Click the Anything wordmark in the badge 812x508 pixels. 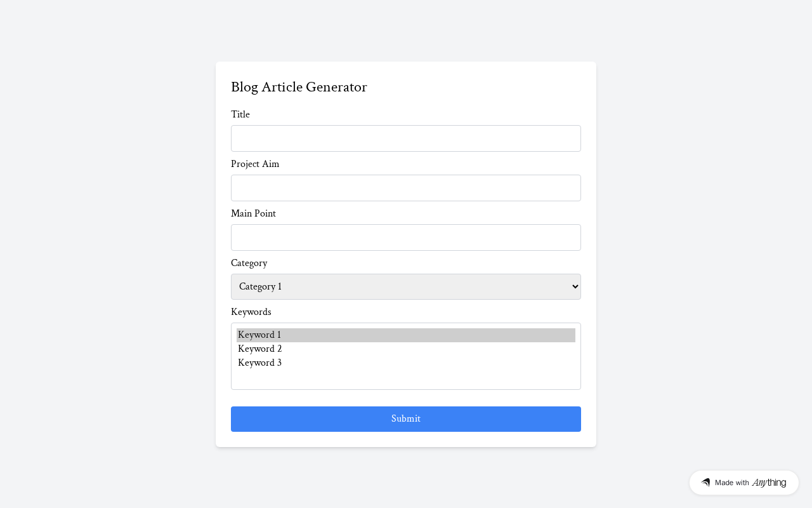coord(769,483)
